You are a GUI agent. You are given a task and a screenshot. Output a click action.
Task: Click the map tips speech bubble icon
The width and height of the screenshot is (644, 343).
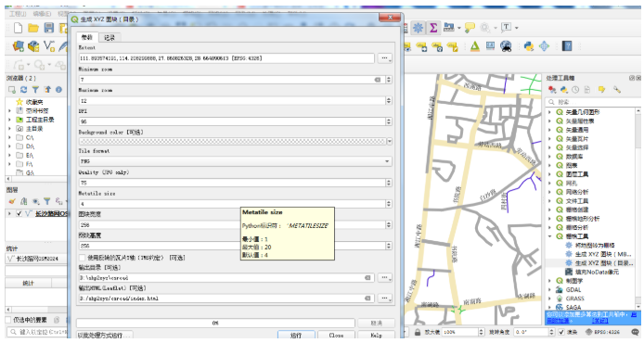[470, 28]
